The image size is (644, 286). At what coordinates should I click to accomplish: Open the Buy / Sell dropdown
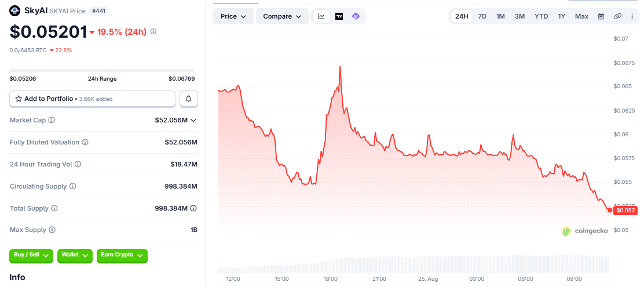pos(31,255)
